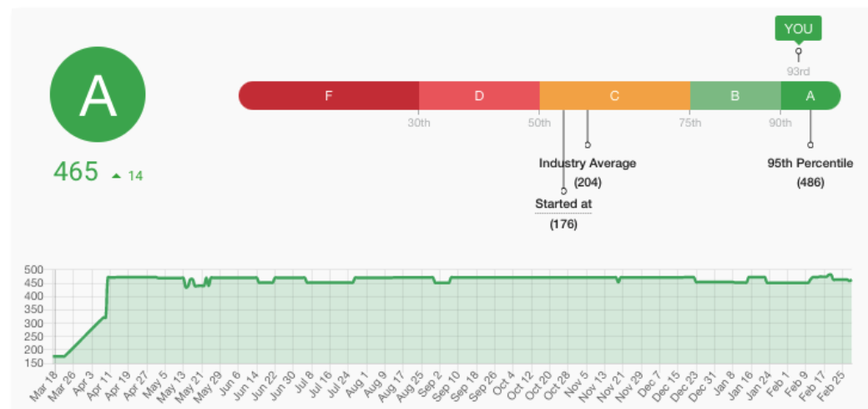
Task: Click the Industry Average value (204)
Action: click(588, 182)
